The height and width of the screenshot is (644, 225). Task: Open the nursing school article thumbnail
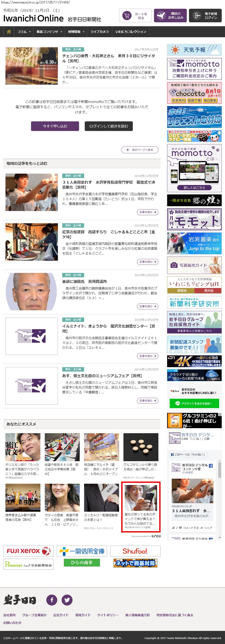pyautogui.click(x=32, y=192)
